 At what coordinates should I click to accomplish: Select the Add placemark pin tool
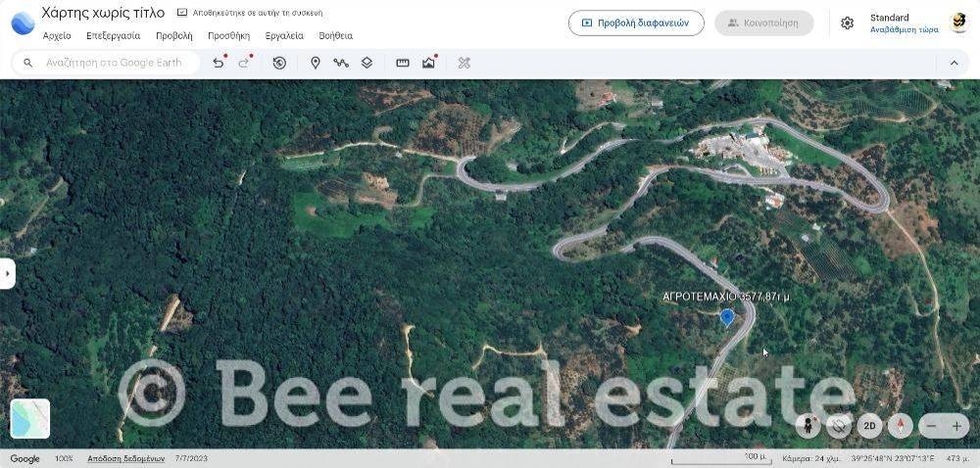pyautogui.click(x=316, y=63)
